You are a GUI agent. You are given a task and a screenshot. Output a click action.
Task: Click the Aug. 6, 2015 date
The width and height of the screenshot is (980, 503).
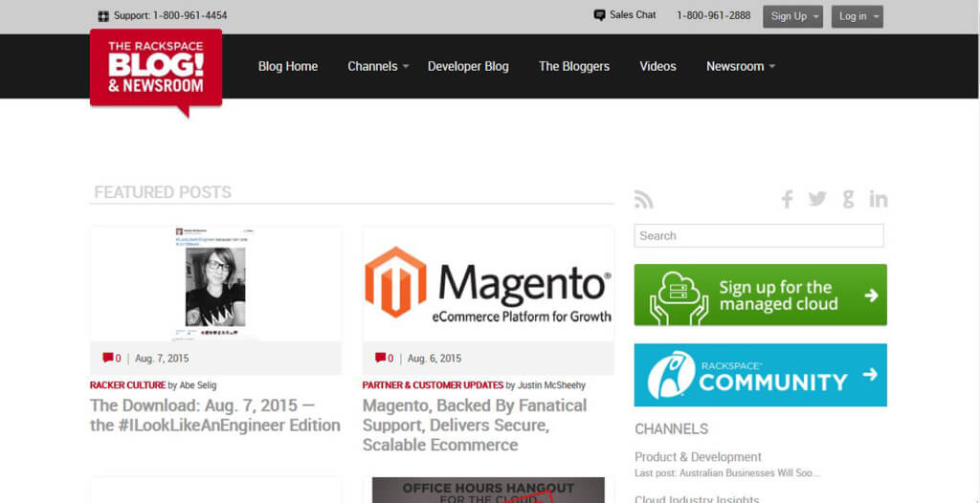point(434,359)
